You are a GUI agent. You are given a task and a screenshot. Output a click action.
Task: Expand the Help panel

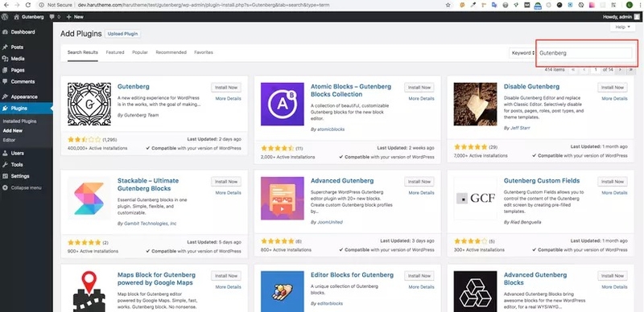point(622,27)
